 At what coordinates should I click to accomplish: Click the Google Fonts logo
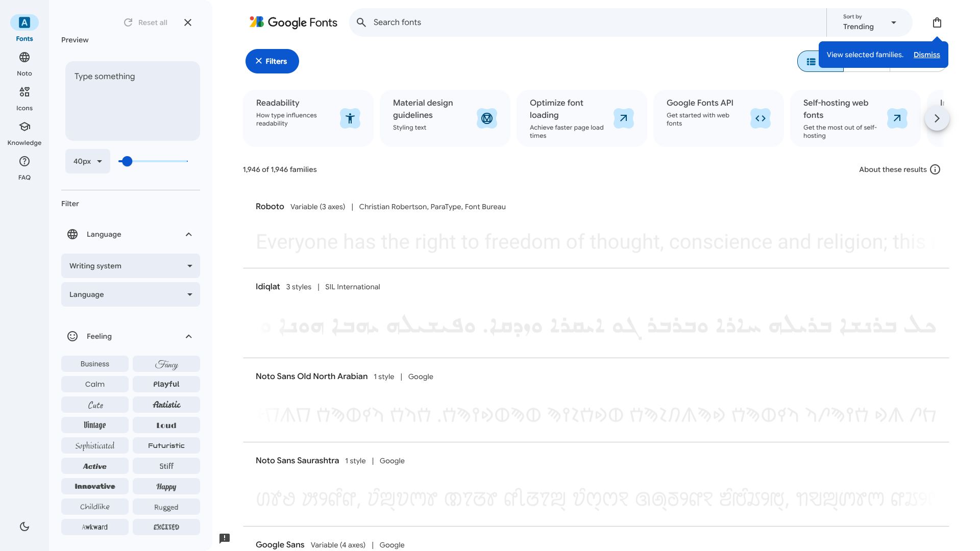[x=293, y=22]
